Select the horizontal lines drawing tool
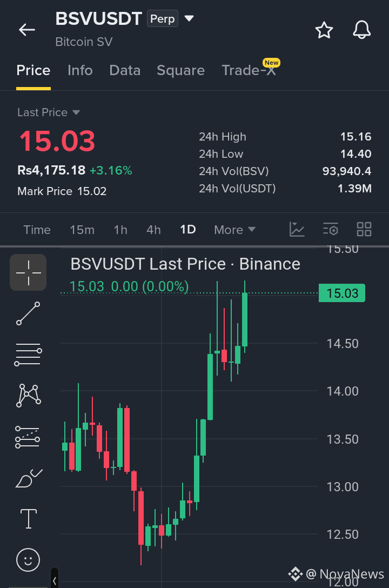Screen dimensions: 389x588 [28, 355]
